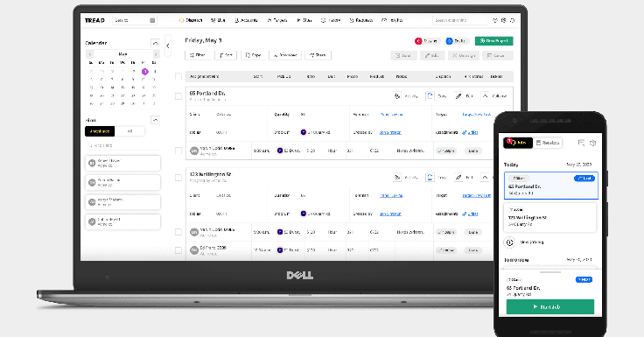Click the green Start Job button on the phone
644x337 pixels.
(550, 307)
